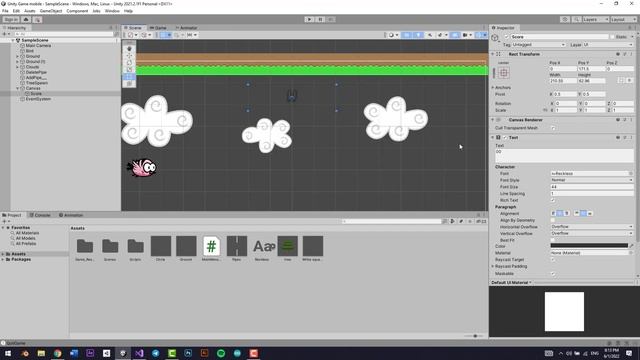Click the color eyedropper next to Color field
This screenshot has width=640, height=360.
tap(631, 246)
